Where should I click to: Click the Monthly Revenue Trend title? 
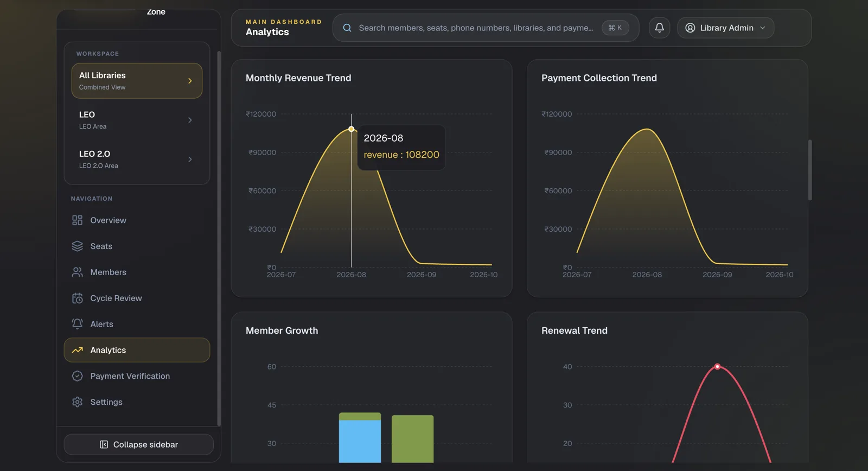[x=298, y=78]
